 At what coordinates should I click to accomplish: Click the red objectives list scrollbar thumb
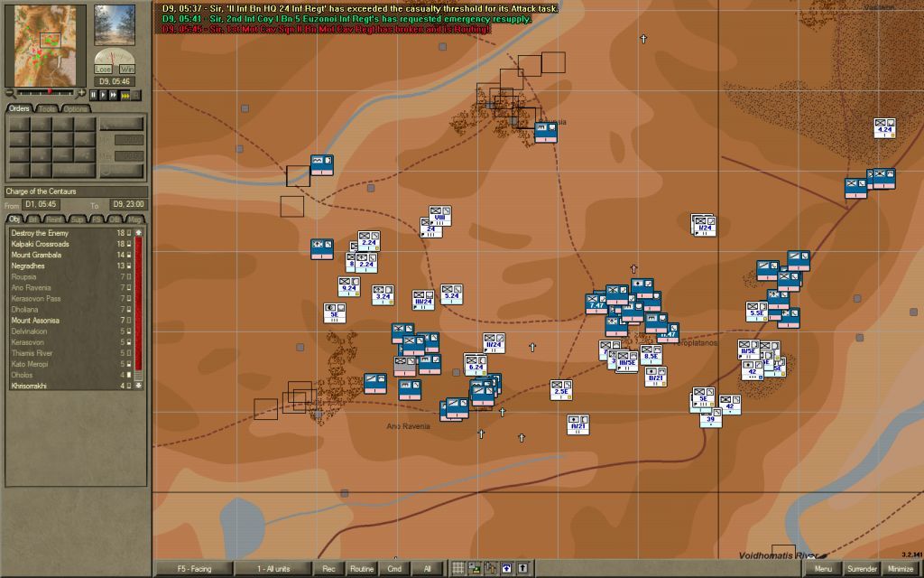tap(139, 303)
